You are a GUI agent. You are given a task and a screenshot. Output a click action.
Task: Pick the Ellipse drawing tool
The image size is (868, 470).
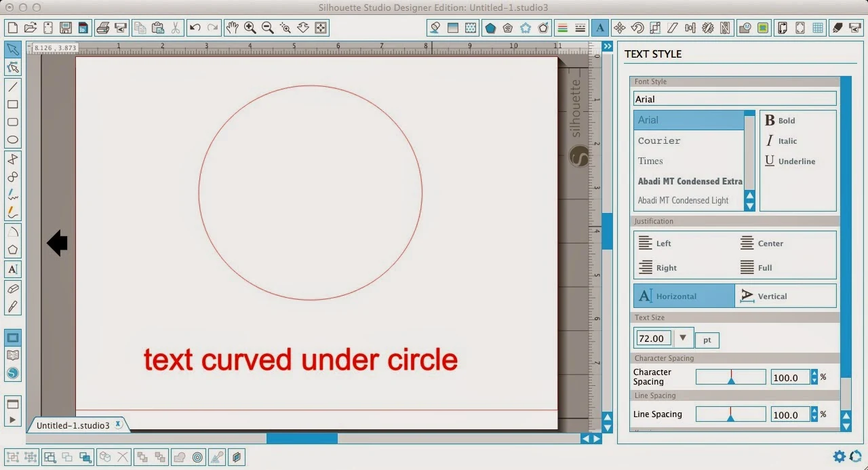tap(12, 139)
